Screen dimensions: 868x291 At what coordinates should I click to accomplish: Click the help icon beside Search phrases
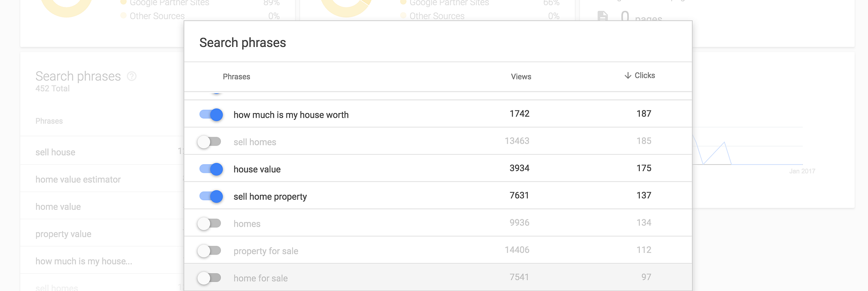coord(132,76)
